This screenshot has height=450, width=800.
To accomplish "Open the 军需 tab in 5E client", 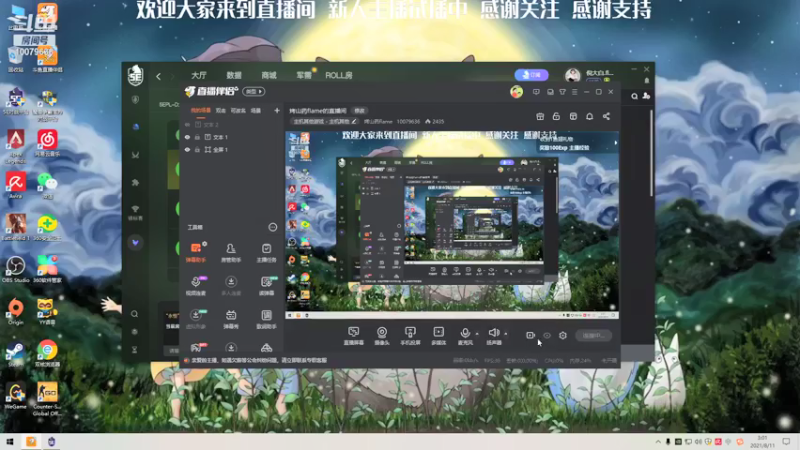I will tap(304, 76).
